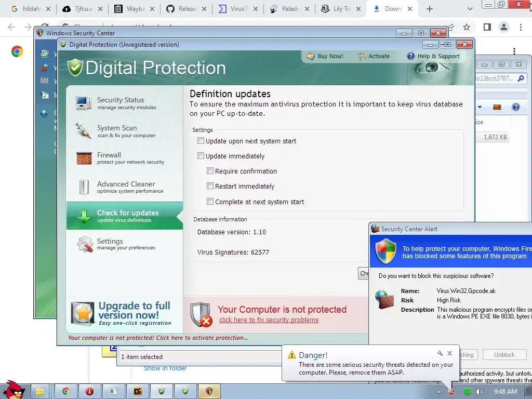Viewport: 532px width, 399px height.
Task: Switch to the VirusTotal tab
Action: click(237, 9)
